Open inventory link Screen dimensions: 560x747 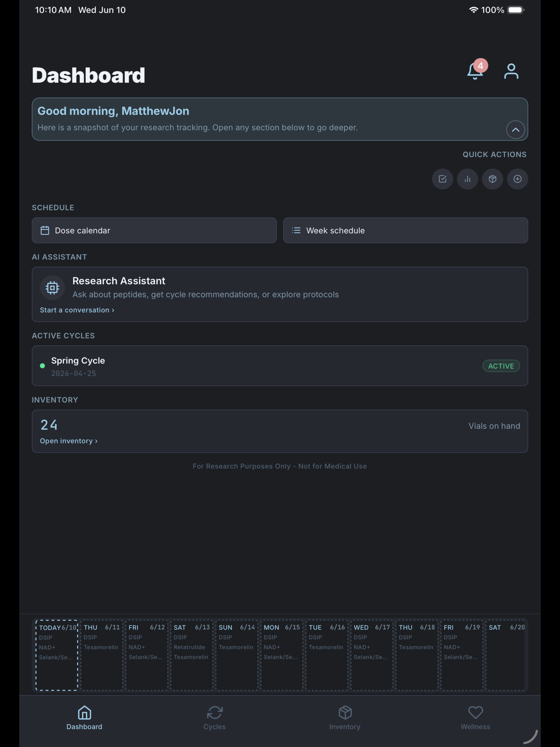pyautogui.click(x=69, y=441)
